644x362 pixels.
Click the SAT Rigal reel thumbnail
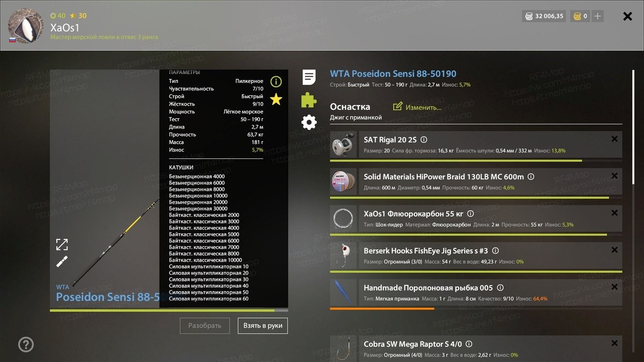click(344, 145)
